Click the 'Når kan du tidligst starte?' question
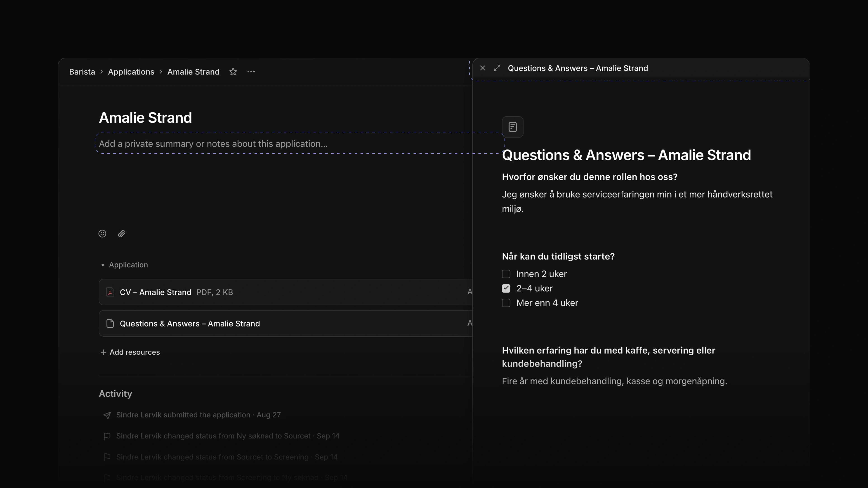The width and height of the screenshot is (868, 488). tap(558, 256)
